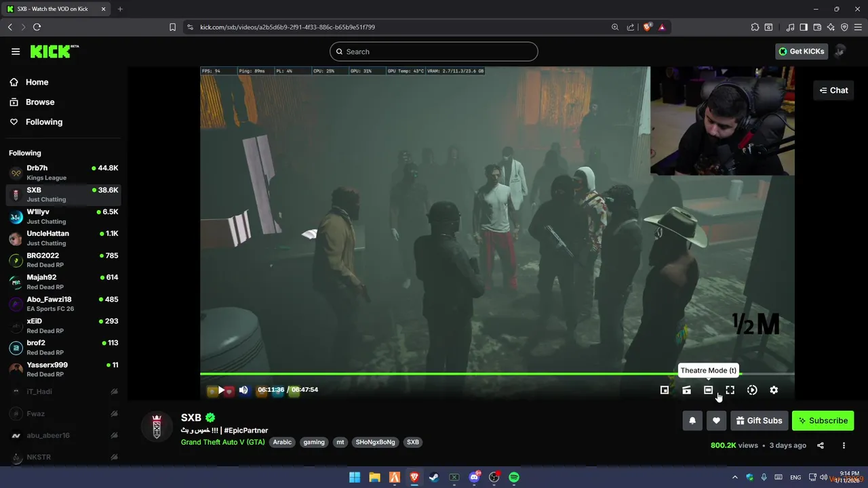This screenshot has height=488, width=868.
Task: Expand the Chat panel
Action: (833, 90)
